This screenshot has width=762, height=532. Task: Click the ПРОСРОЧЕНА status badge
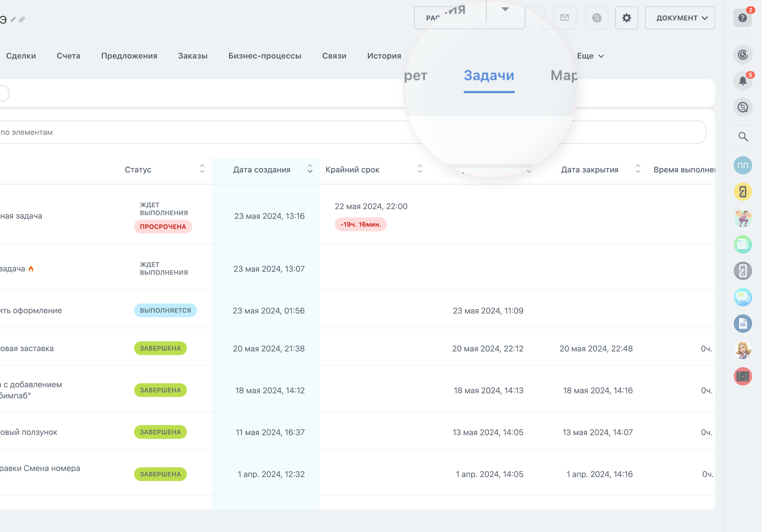tap(163, 227)
